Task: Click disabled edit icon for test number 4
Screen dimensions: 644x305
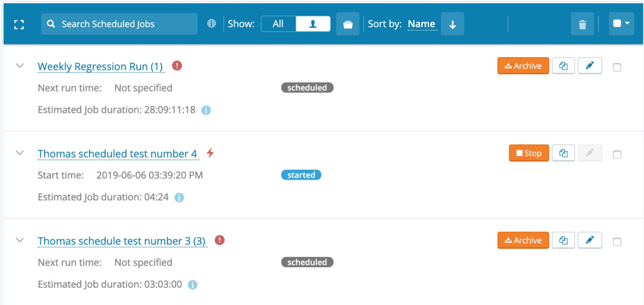Action: (590, 153)
